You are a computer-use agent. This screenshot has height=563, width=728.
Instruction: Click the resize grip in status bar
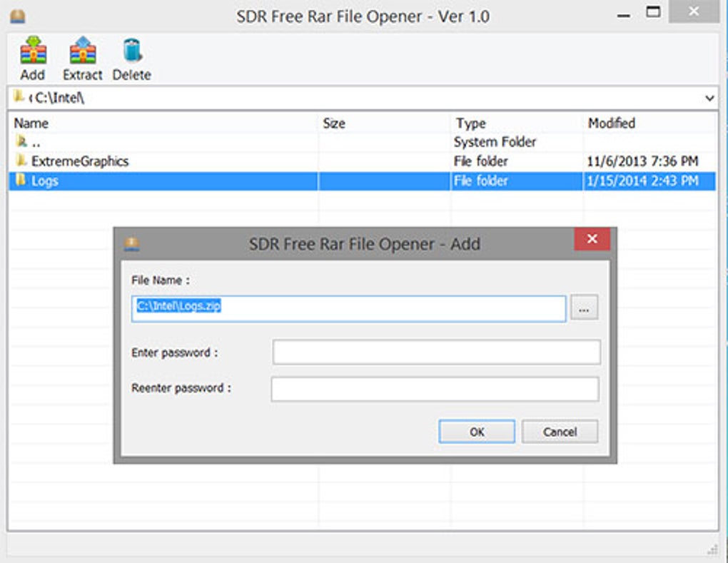pyautogui.click(x=713, y=550)
